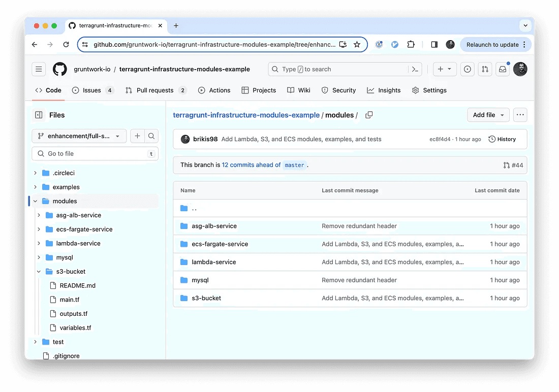Open the Projects tab
Image resolution: width=559 pixels, height=392 pixels.
pyautogui.click(x=259, y=90)
